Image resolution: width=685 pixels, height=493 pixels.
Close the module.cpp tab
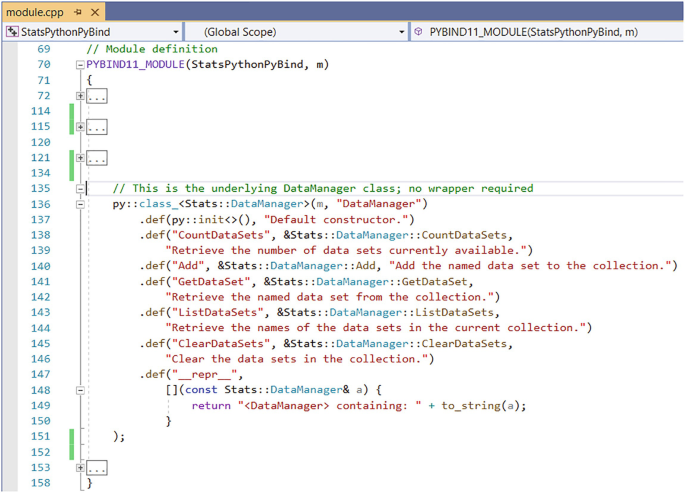click(x=96, y=12)
